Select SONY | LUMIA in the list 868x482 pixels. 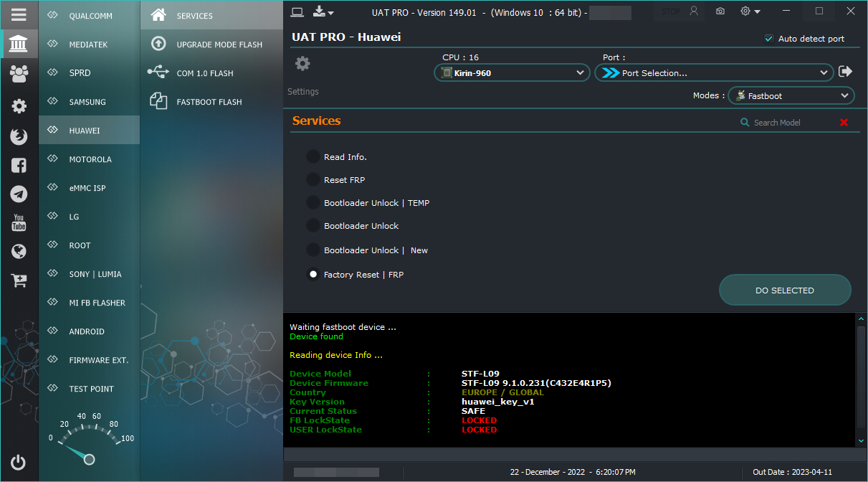[x=89, y=273]
